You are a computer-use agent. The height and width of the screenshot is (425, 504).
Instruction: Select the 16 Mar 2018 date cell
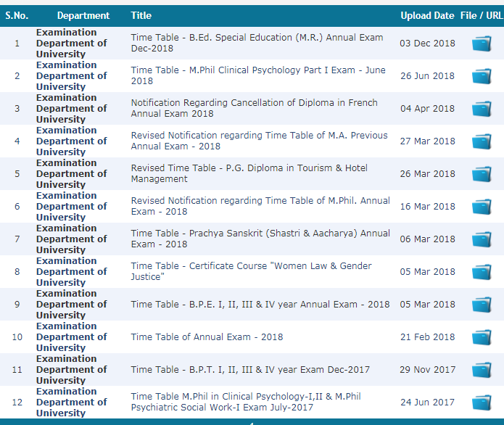(427, 207)
